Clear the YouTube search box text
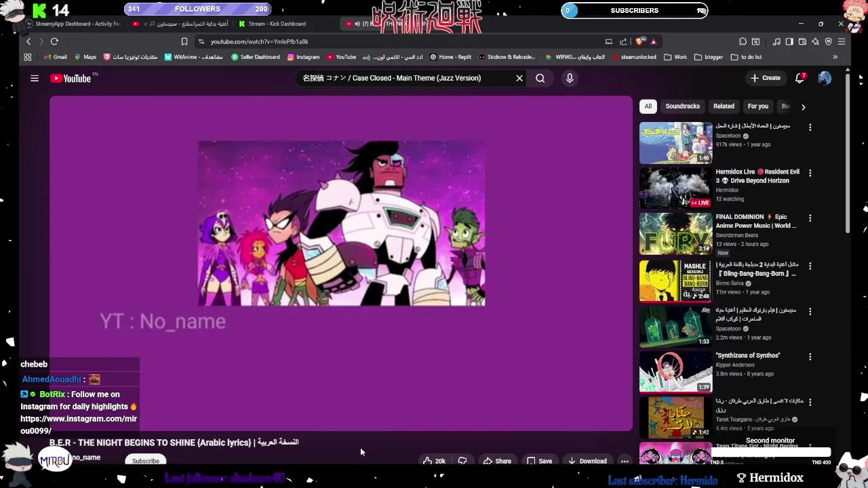The height and width of the screenshot is (488, 868). [x=519, y=79]
